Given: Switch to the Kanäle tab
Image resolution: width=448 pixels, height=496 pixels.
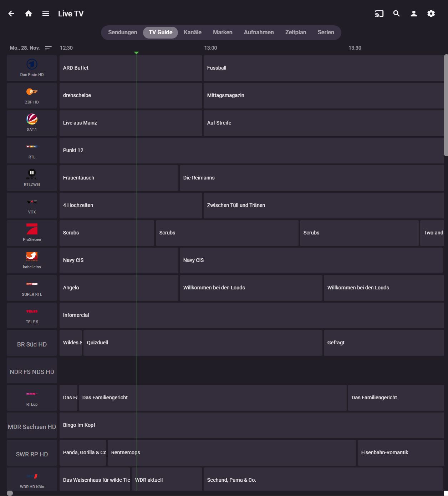Looking at the screenshot, I should (x=193, y=32).
